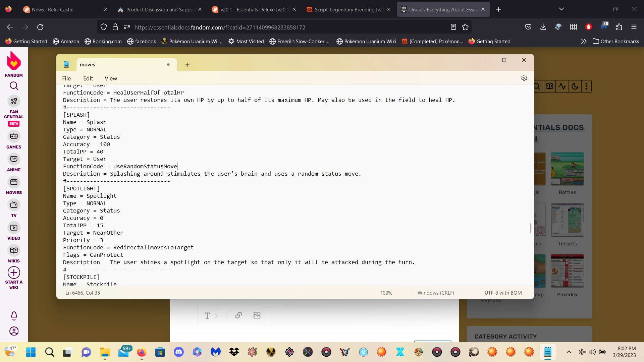Image resolution: width=644 pixels, height=362 pixels.
Task: Click the insert image icon in editor
Action: tap(257, 315)
